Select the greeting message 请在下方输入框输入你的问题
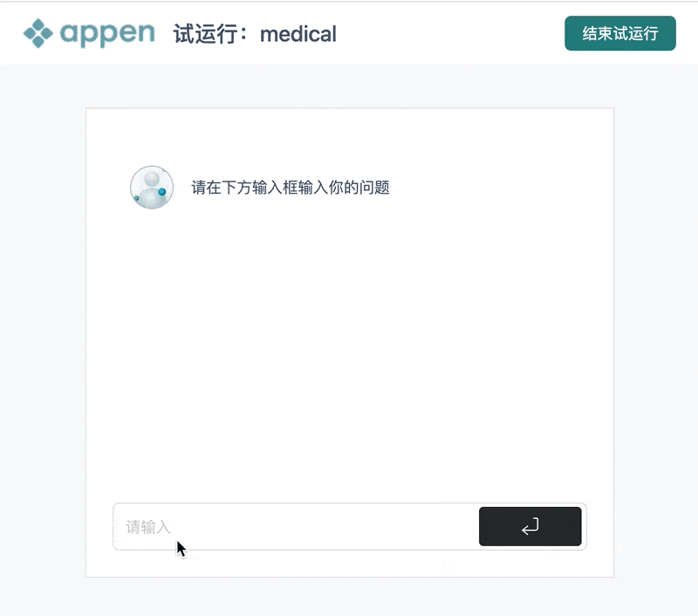This screenshot has width=698, height=616. coord(291,188)
